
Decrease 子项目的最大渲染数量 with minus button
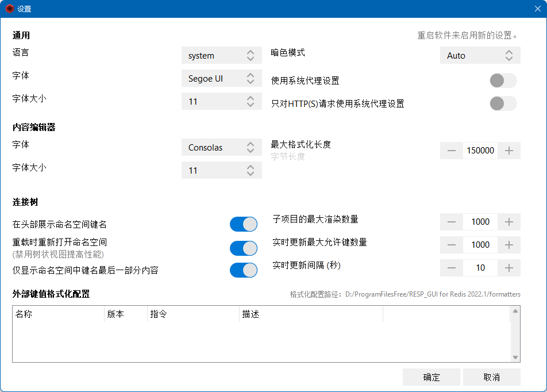[x=452, y=222]
